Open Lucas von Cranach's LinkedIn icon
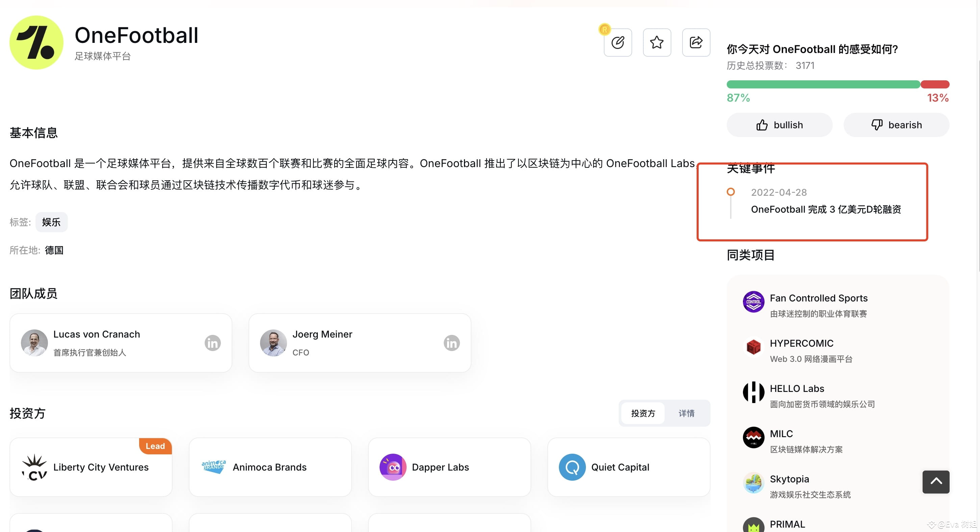 pos(212,343)
